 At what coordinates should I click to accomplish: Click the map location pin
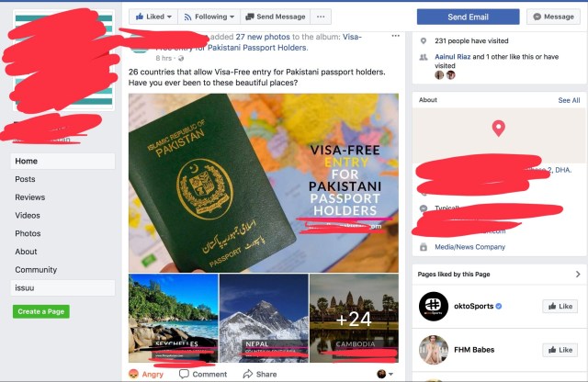coord(498,129)
